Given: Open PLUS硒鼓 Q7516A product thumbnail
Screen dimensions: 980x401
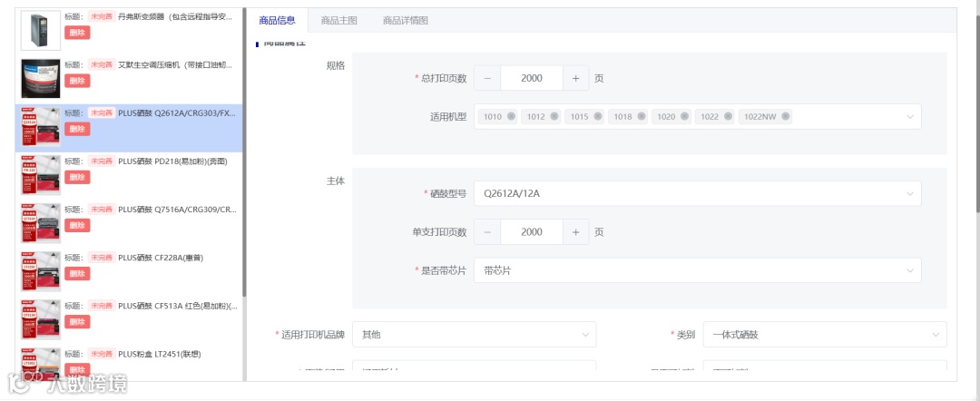Looking at the screenshot, I should tap(41, 223).
